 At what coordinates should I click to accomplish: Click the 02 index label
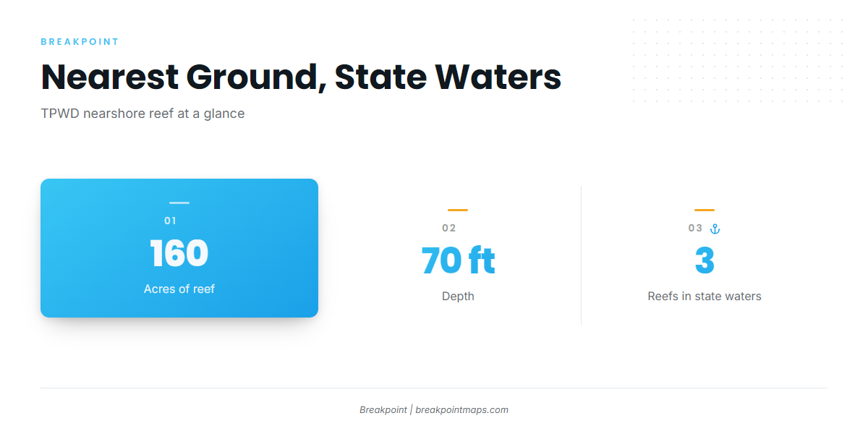(x=449, y=228)
